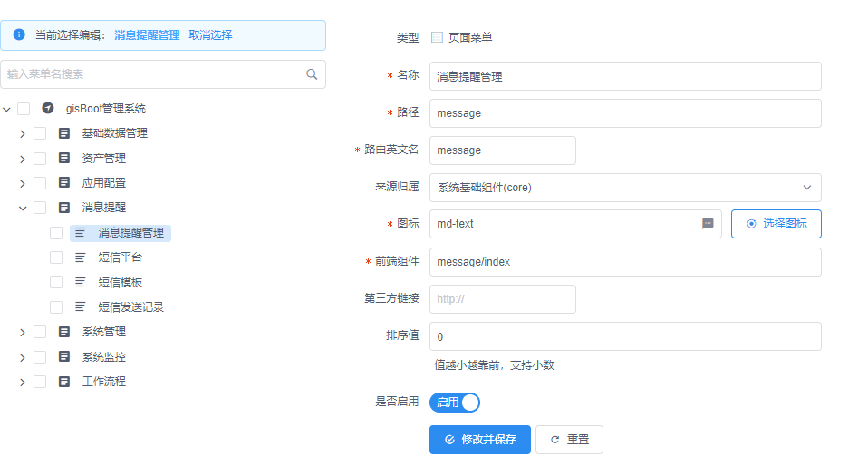
Task: Click the folder icon next to 基础数据管理
Action: [x=64, y=133]
